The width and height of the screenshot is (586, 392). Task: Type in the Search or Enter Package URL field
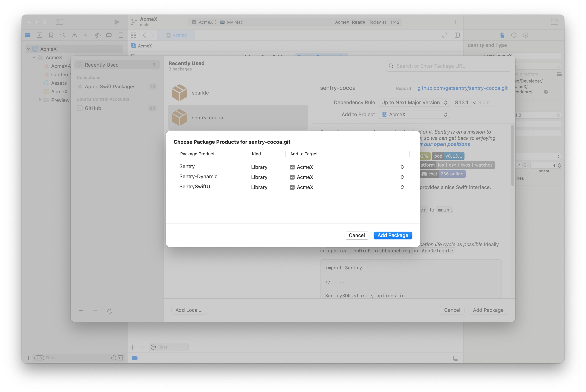[448, 66]
